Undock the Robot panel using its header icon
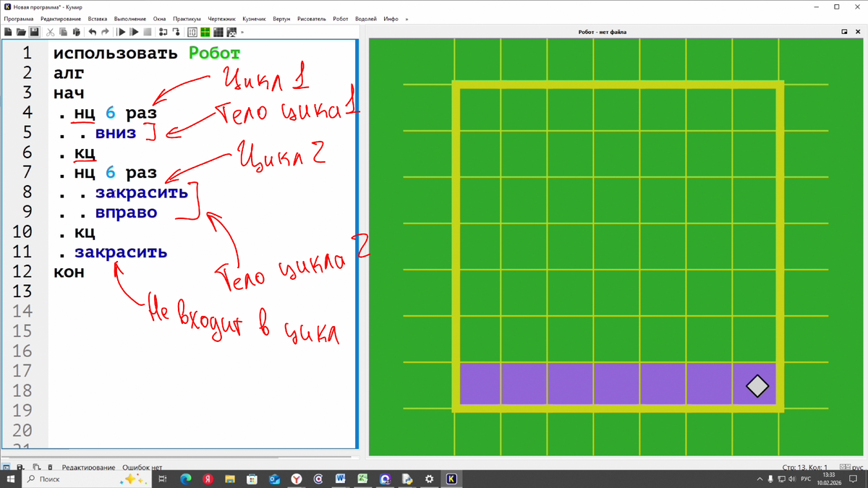 [844, 32]
